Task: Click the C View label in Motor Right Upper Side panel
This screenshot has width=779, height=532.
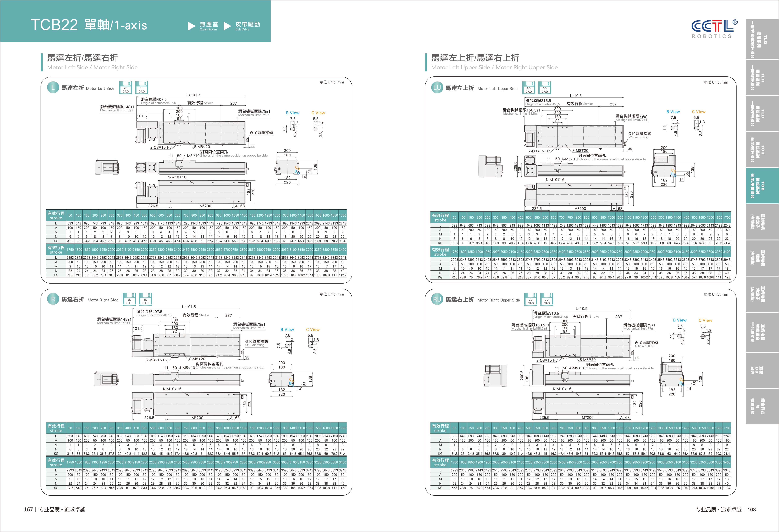Action: coord(705,320)
